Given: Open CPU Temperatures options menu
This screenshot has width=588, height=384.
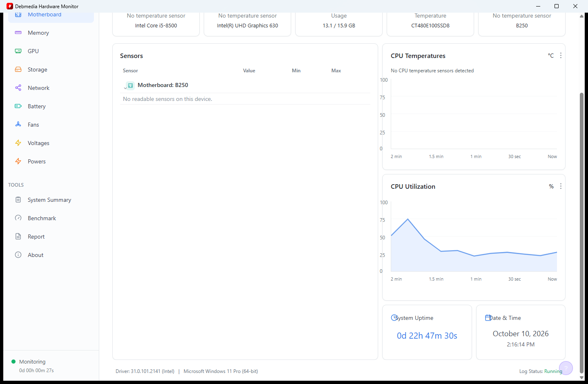Looking at the screenshot, I should [x=561, y=56].
